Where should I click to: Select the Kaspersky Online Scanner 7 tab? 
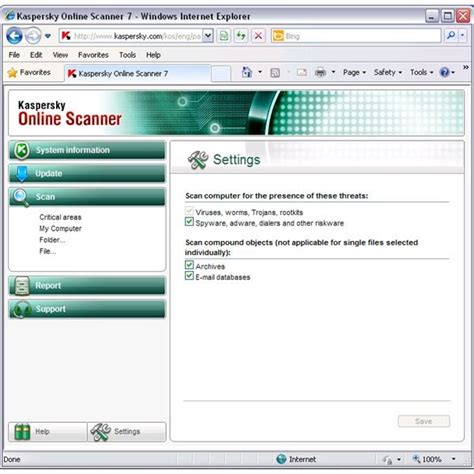137,73
